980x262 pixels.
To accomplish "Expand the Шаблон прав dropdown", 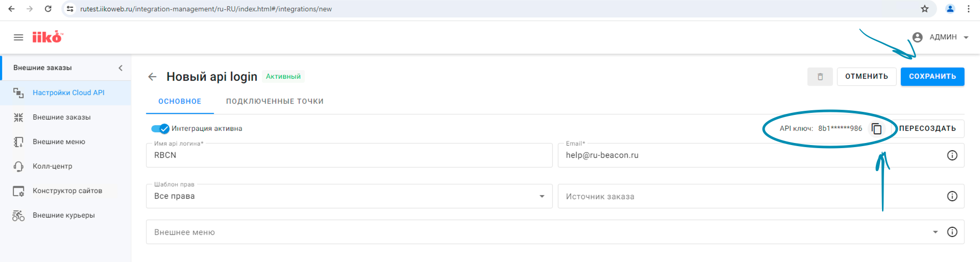I will coord(542,197).
